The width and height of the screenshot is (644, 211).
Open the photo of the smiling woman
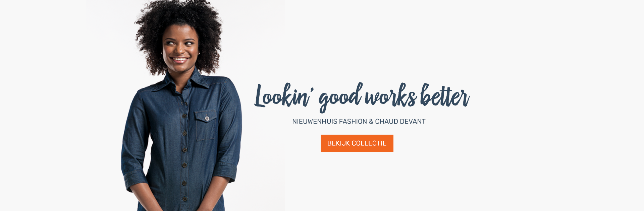[184, 105]
